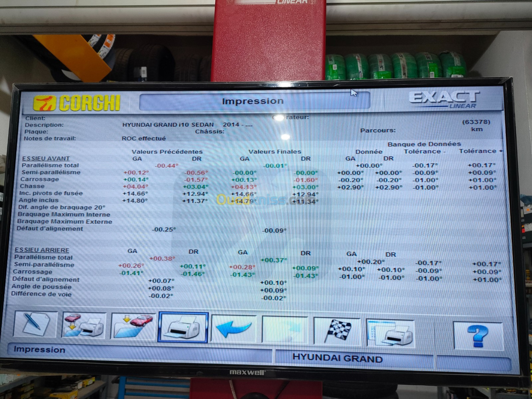Click the previous total toe value -00.44°
Screen dimensions: 532x399
coord(167,165)
